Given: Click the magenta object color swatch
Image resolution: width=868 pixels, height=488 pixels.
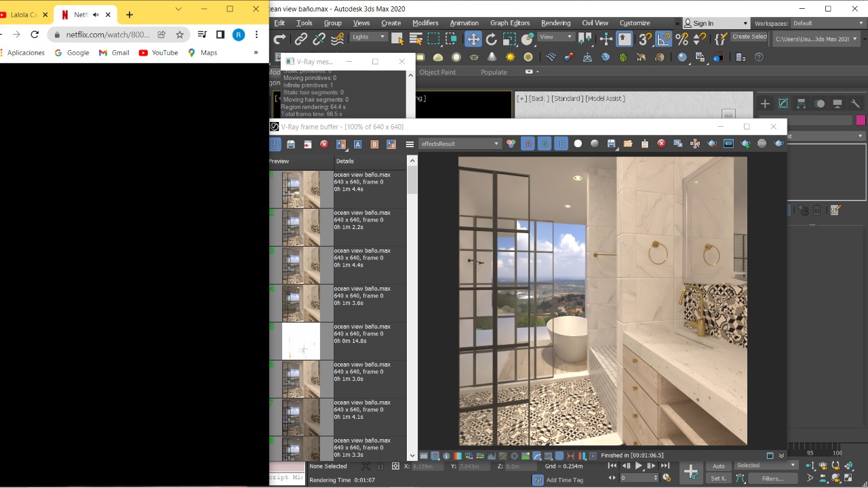Looking at the screenshot, I should (861, 120).
